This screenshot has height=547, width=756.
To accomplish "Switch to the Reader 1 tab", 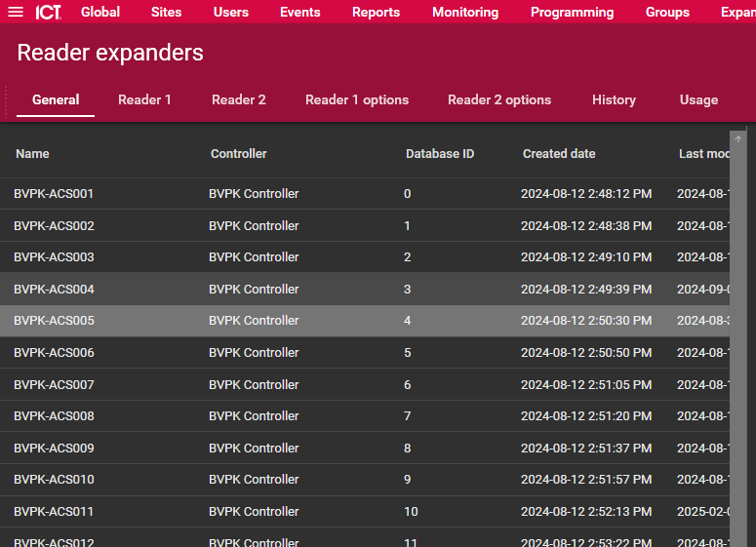I will 144,99.
